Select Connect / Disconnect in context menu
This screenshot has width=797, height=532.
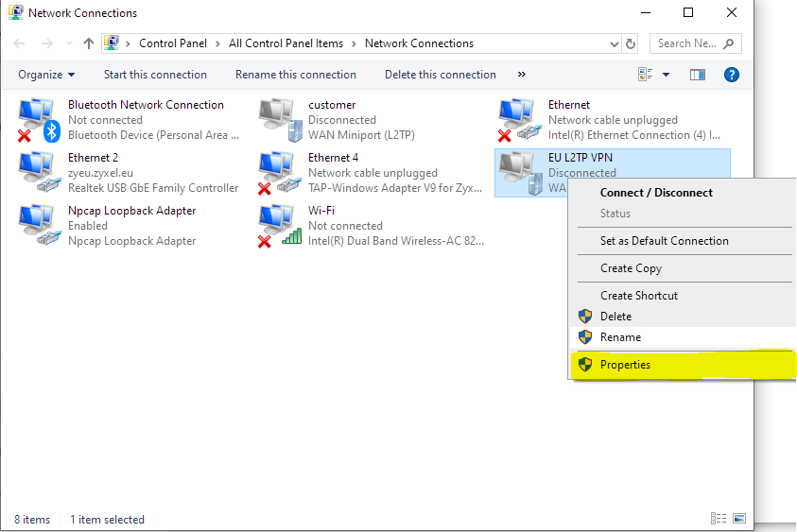click(x=656, y=193)
